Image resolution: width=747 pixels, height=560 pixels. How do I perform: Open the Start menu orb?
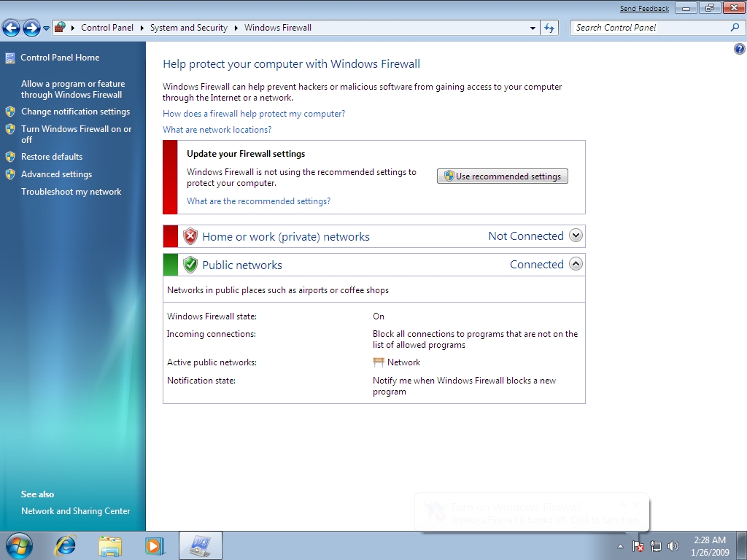click(19, 545)
